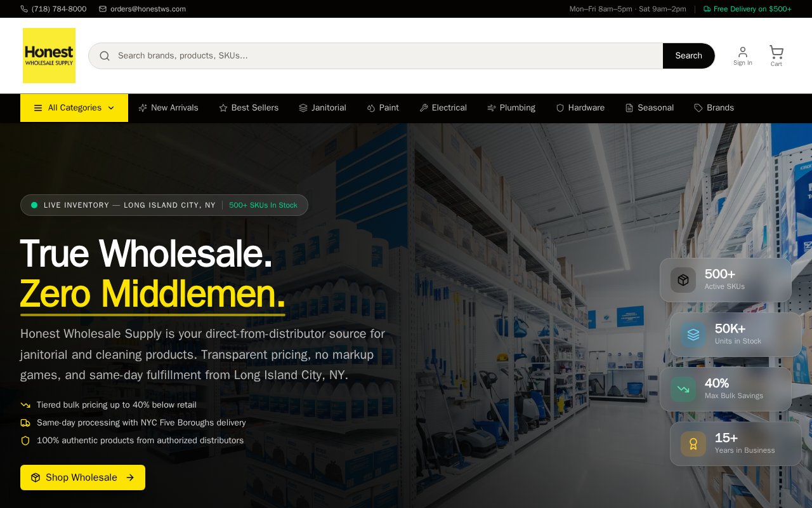Click the shield icon beside authentic products
This screenshot has height=508, width=812.
tap(25, 441)
